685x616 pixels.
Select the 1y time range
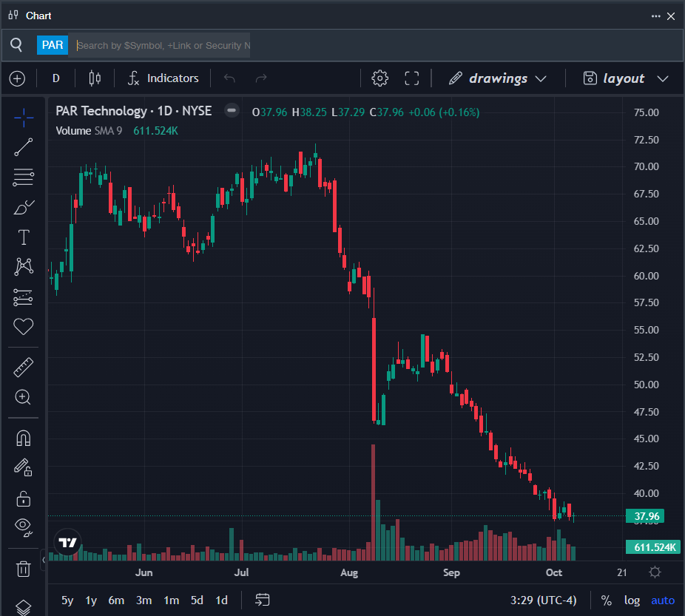coord(91,600)
